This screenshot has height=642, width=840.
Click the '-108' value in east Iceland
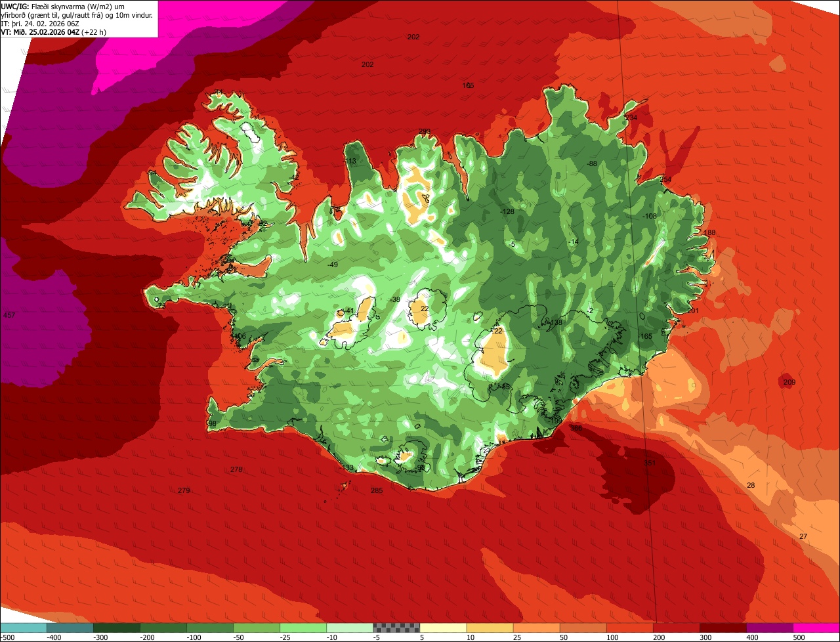[649, 216]
